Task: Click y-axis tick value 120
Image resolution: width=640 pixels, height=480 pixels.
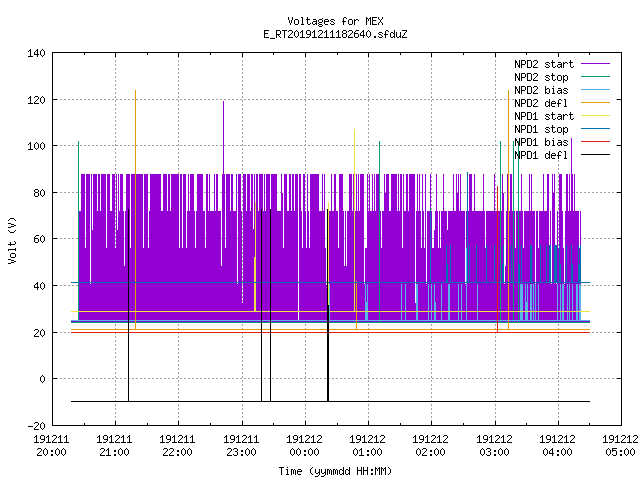Action: click(x=36, y=100)
